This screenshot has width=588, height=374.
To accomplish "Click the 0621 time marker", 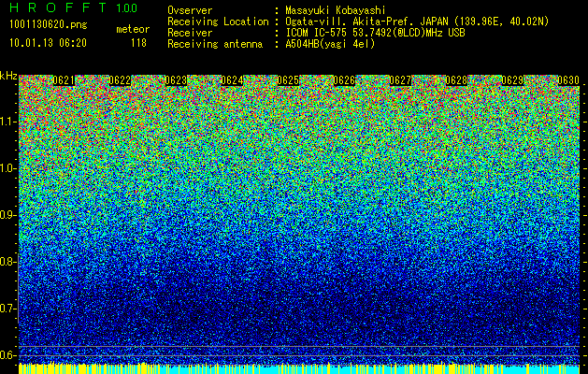I will [x=64, y=80].
